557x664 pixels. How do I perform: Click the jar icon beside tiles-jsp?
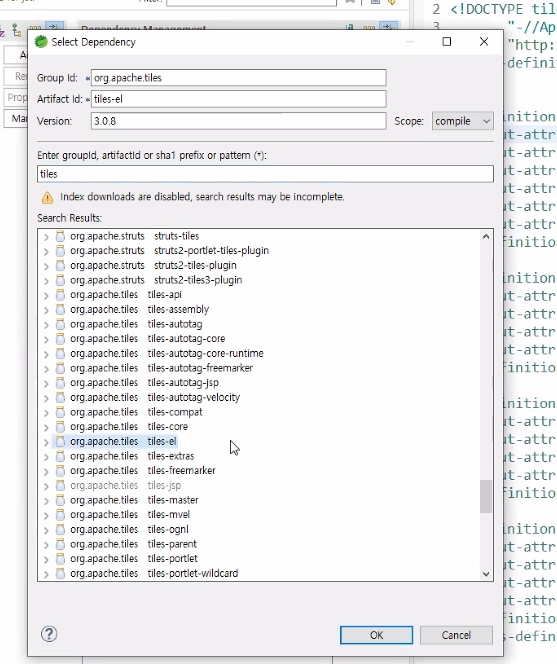click(61, 485)
